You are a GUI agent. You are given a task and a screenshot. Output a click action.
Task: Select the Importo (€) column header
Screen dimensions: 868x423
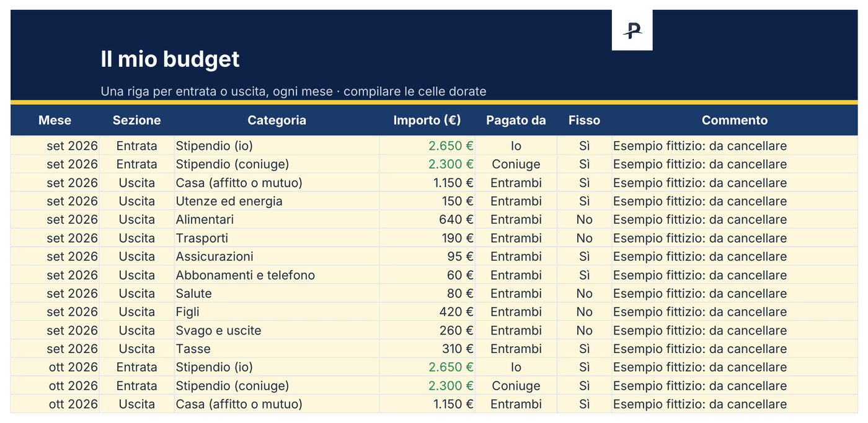(x=427, y=120)
